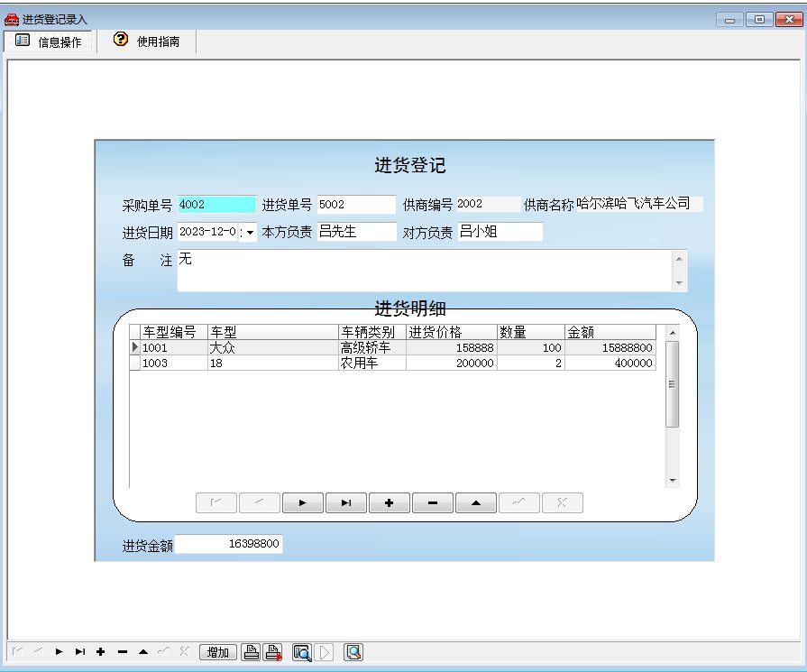Edit detail record with triangle button
Viewport: 807px width, 672px height.
(x=475, y=502)
